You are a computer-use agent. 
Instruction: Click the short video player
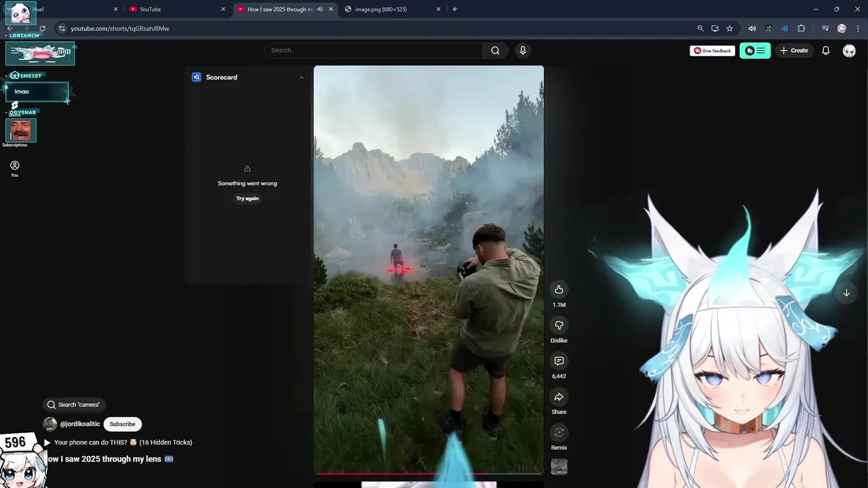(429, 269)
